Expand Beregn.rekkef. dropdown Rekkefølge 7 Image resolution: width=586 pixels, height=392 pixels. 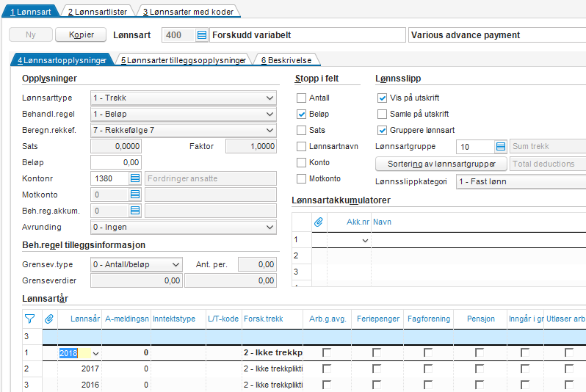click(184, 130)
